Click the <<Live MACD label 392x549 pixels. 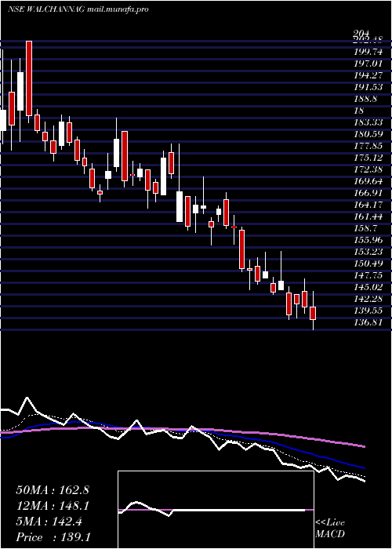330,529
